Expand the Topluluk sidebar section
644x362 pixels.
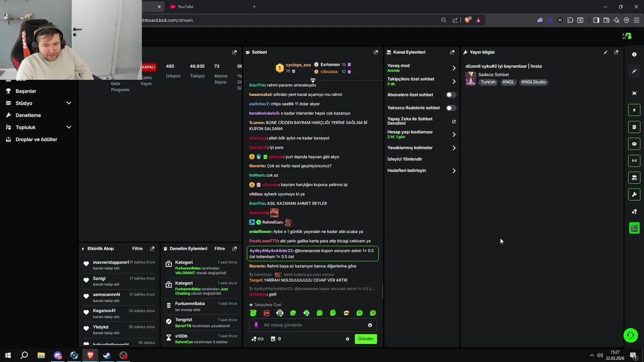[68, 127]
